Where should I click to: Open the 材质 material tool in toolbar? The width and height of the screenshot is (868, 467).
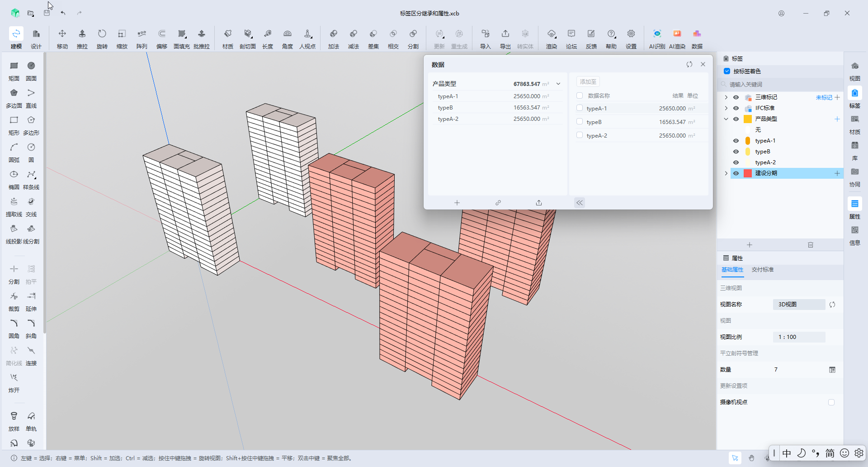(227, 38)
